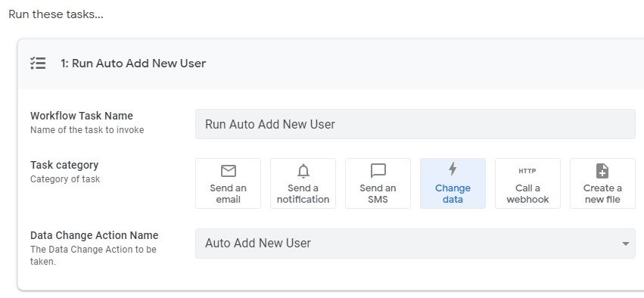Click the 'Workflow Task Name' label

[x=82, y=116]
